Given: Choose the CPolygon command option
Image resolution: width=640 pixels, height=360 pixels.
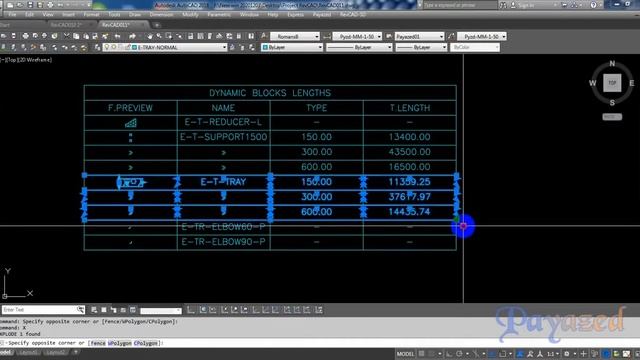Looking at the screenshot, I should pos(145,343).
